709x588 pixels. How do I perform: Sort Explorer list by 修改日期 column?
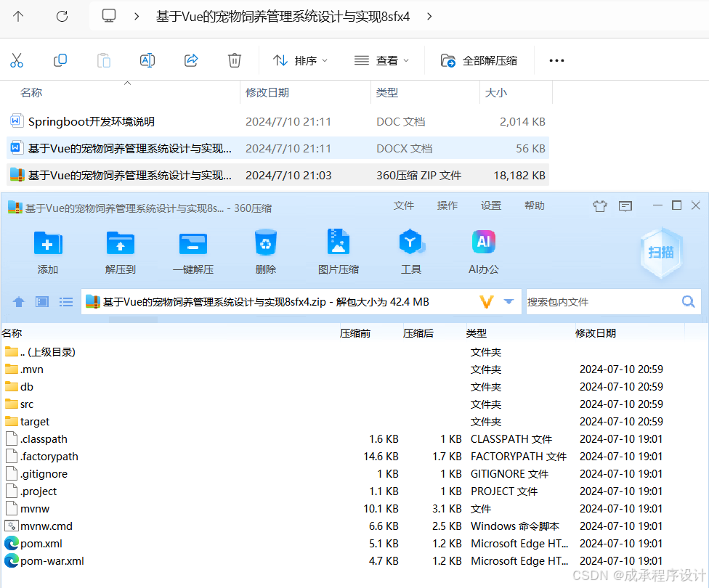(267, 93)
